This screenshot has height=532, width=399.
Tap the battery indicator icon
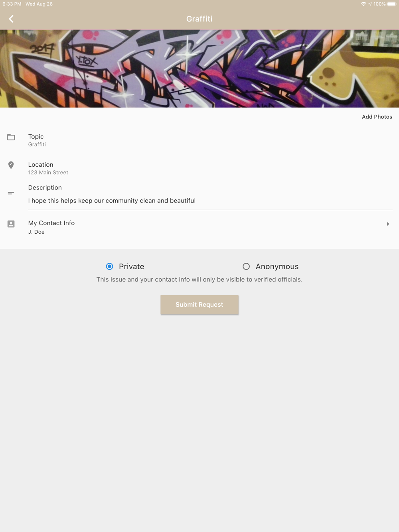[392, 4]
